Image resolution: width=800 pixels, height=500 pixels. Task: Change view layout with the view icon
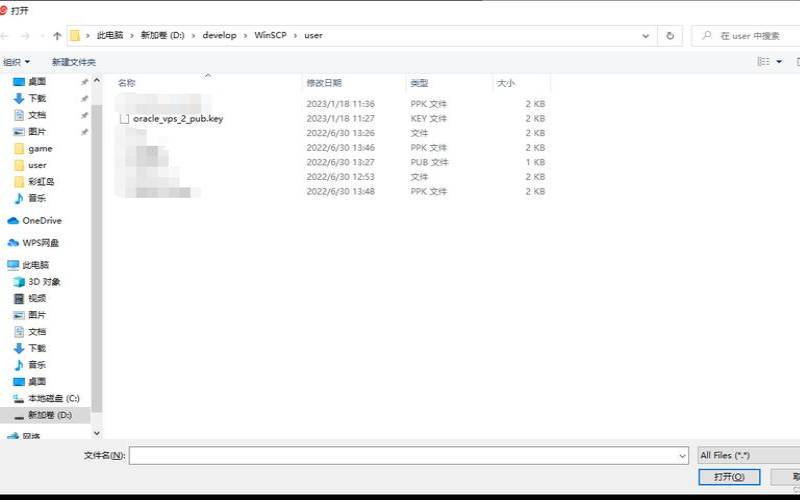[763, 62]
